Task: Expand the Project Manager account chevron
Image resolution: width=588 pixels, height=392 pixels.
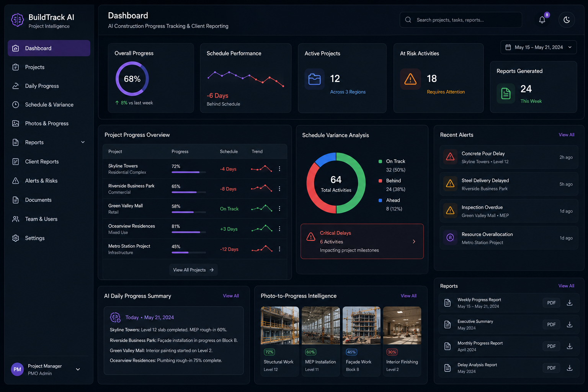Action: coord(78,369)
